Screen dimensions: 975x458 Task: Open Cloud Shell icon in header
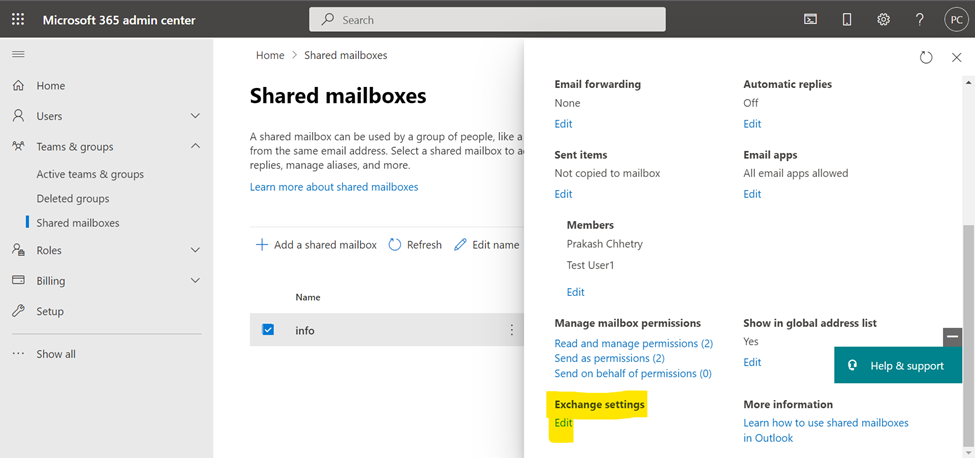click(x=810, y=19)
